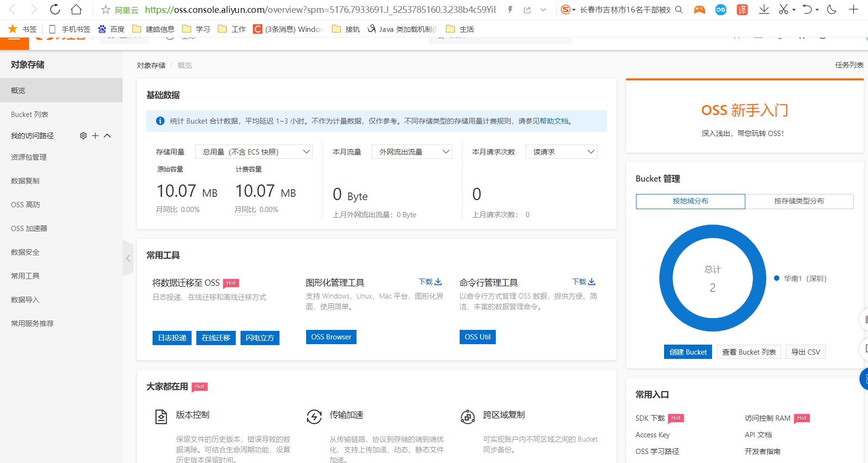The height and width of the screenshot is (463, 868).
Task: Go to browser home page icon
Action: click(76, 10)
